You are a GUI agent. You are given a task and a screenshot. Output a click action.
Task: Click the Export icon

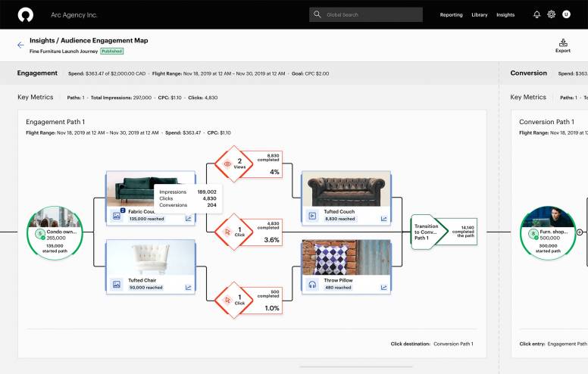click(563, 42)
